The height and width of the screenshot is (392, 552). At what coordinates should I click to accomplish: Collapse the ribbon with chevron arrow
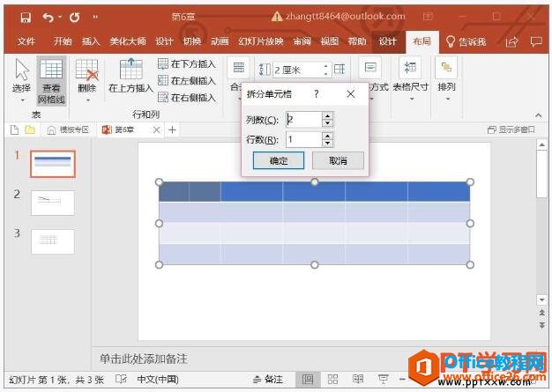click(538, 115)
